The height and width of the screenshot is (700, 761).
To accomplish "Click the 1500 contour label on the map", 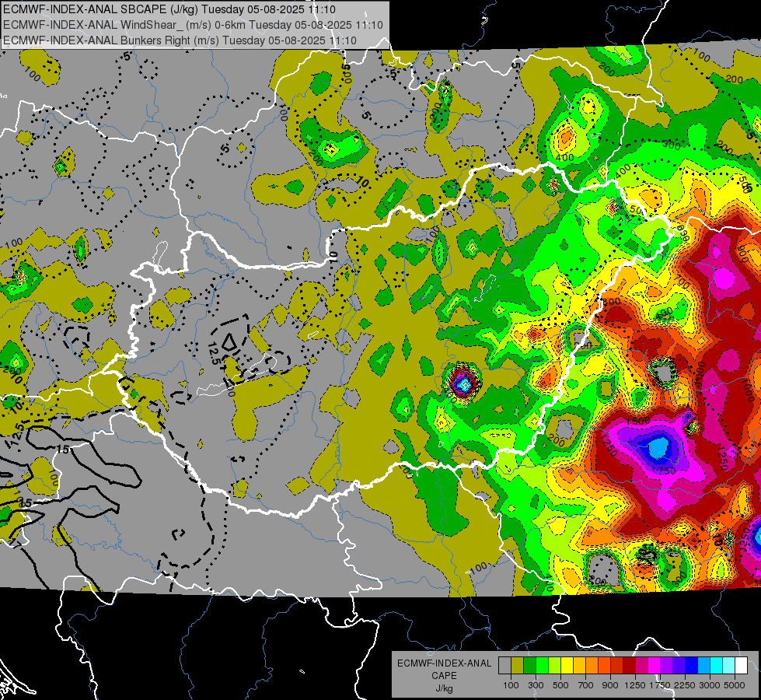I will [x=638, y=420].
